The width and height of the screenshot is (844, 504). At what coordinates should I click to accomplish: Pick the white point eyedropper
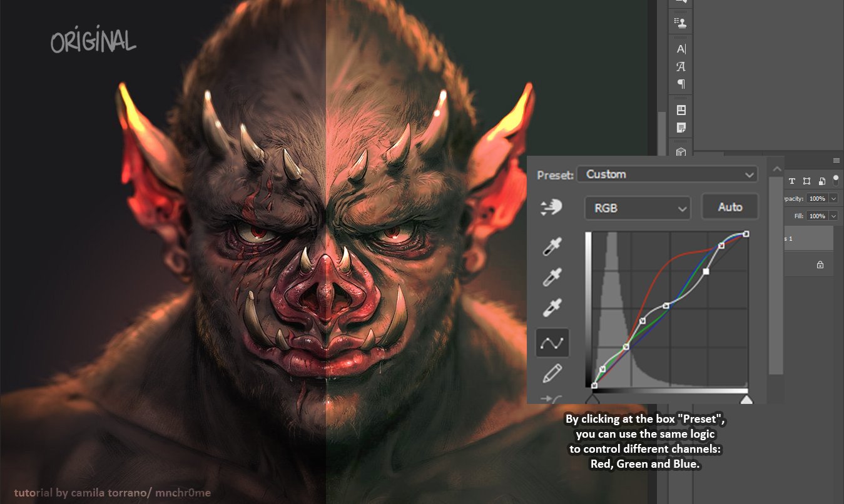pos(551,308)
